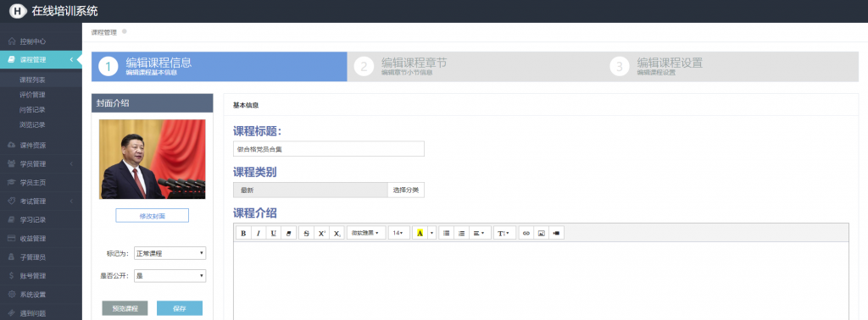Click the course cover thumbnail image
This screenshot has height=320, width=868.
(153, 159)
